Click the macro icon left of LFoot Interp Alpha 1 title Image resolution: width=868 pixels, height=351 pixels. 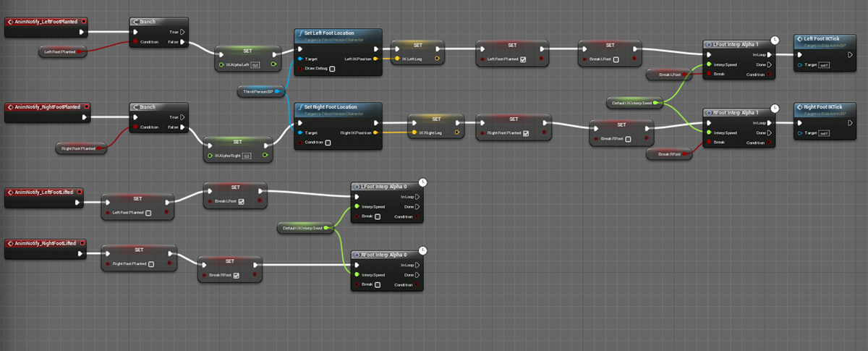707,43
